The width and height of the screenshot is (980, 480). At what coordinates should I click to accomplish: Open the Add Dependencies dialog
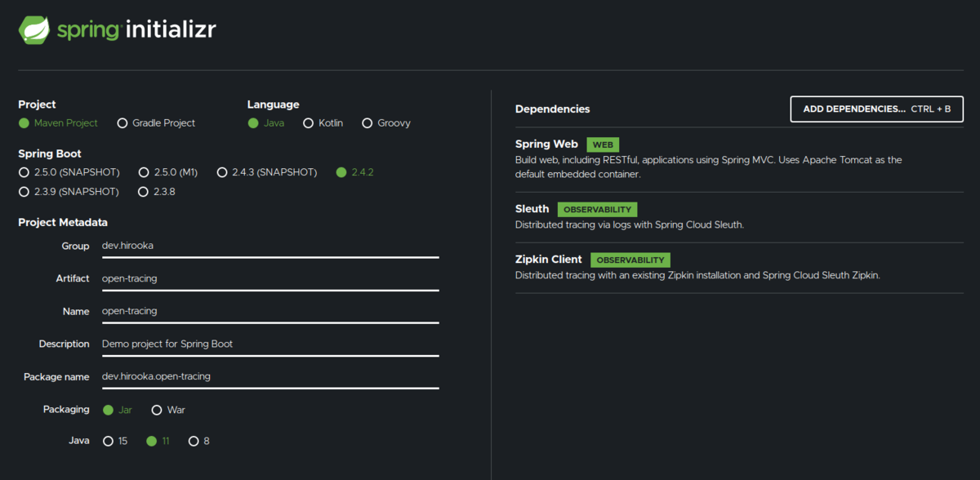tap(876, 109)
